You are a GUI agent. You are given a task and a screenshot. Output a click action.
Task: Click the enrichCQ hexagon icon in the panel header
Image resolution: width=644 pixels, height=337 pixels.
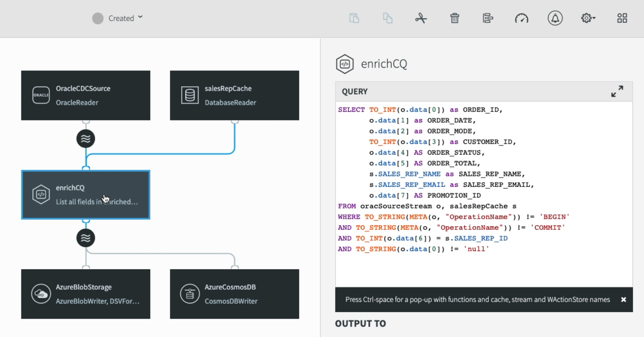pyautogui.click(x=345, y=64)
